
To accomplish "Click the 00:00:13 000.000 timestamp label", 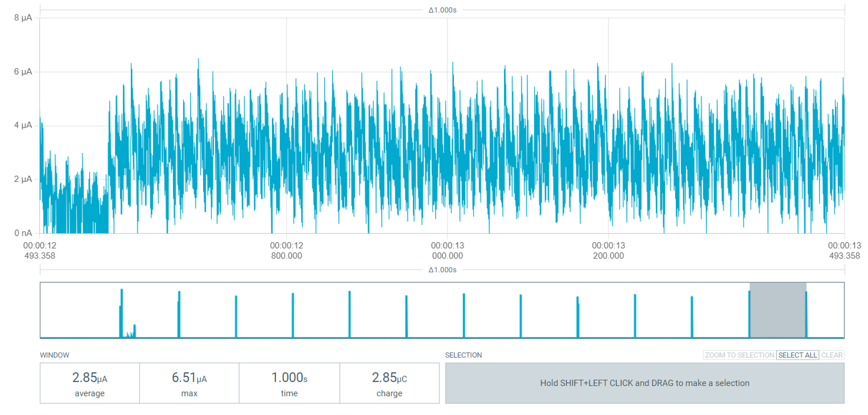I will coord(449,250).
